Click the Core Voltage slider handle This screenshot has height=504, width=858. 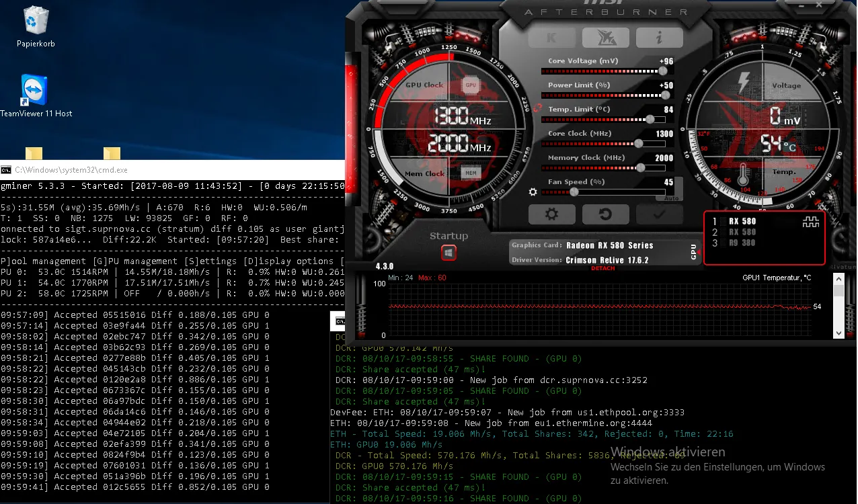pos(664,71)
